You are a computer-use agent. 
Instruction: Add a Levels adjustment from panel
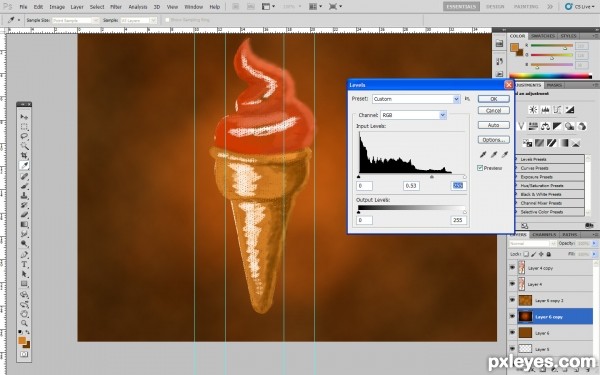pyautogui.click(x=545, y=110)
